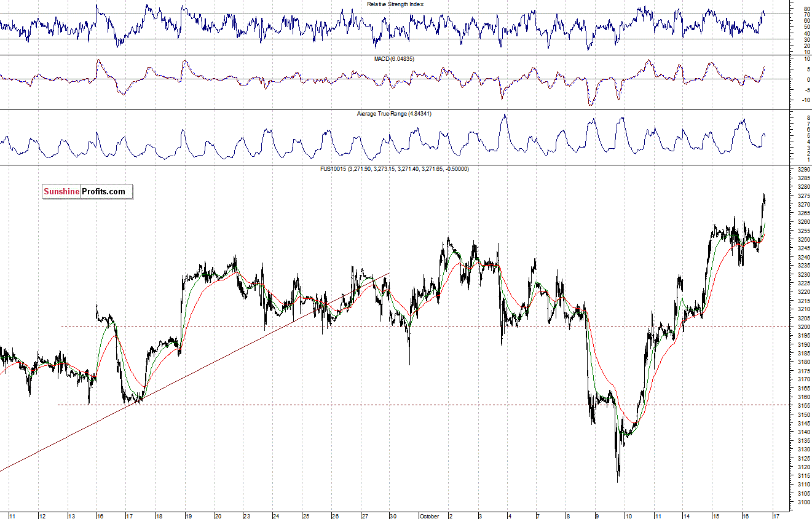Click the 50 label on RSI axis

click(806, 27)
